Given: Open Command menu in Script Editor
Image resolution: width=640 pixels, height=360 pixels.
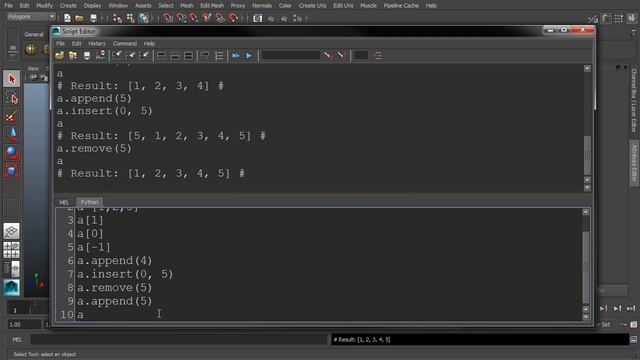Looking at the screenshot, I should (x=125, y=43).
